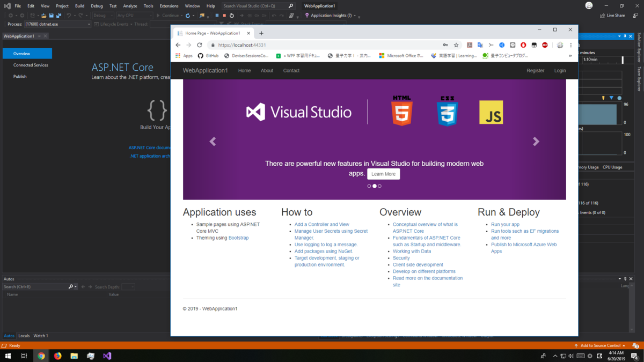Open the Windows Start menu

click(x=8, y=356)
